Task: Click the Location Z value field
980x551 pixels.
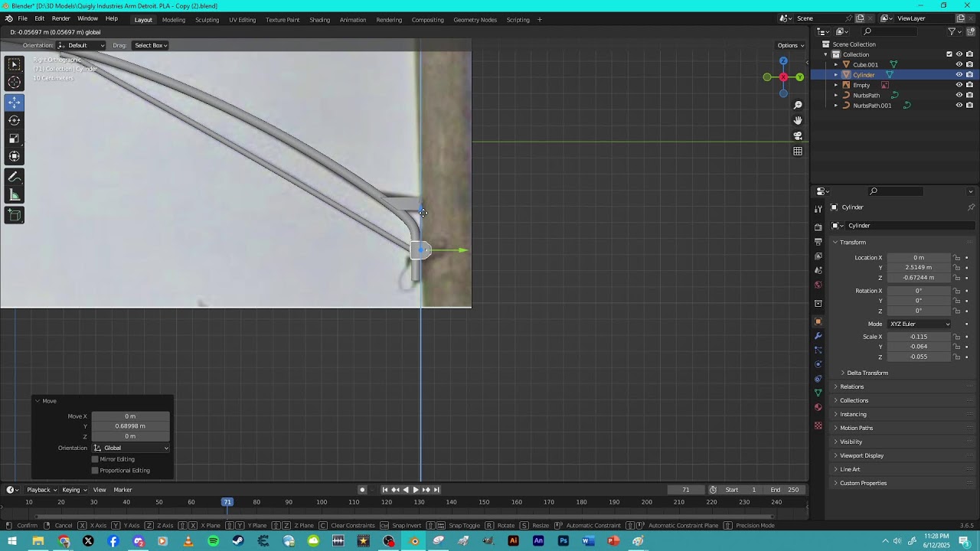Action: tap(919, 278)
